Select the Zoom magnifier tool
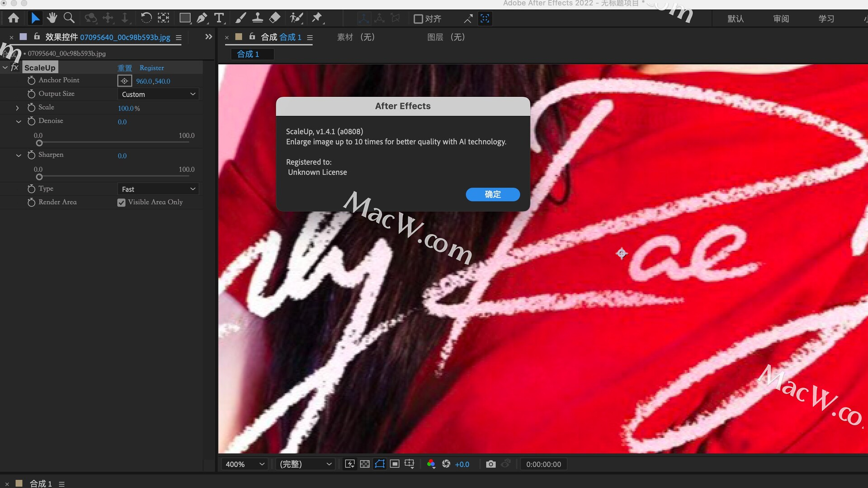The width and height of the screenshot is (868, 488). [x=69, y=18]
